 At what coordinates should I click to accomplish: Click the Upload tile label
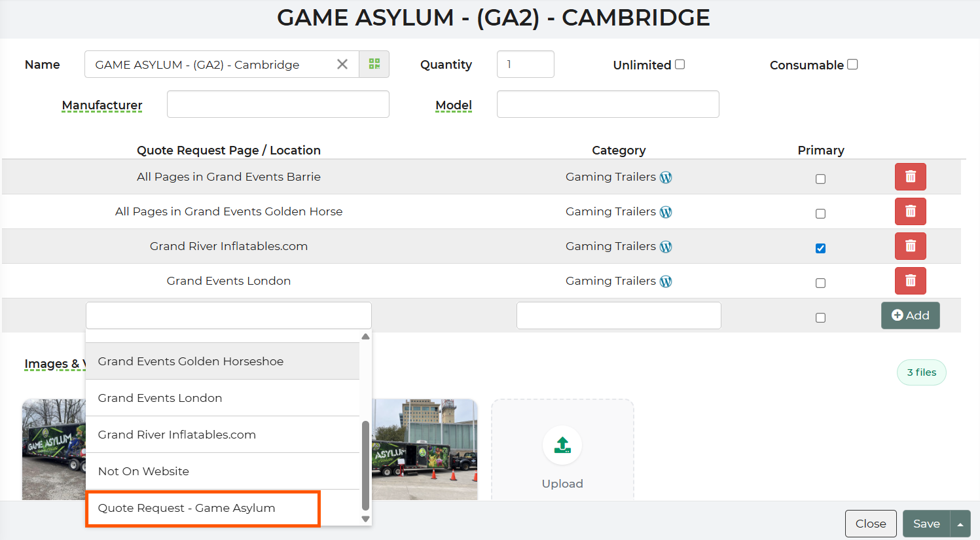[562, 484]
